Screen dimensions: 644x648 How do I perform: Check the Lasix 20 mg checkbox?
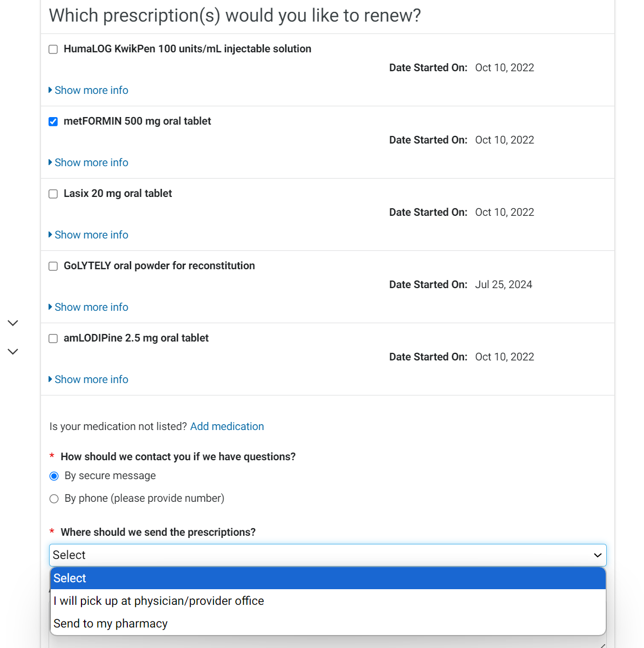tap(53, 194)
